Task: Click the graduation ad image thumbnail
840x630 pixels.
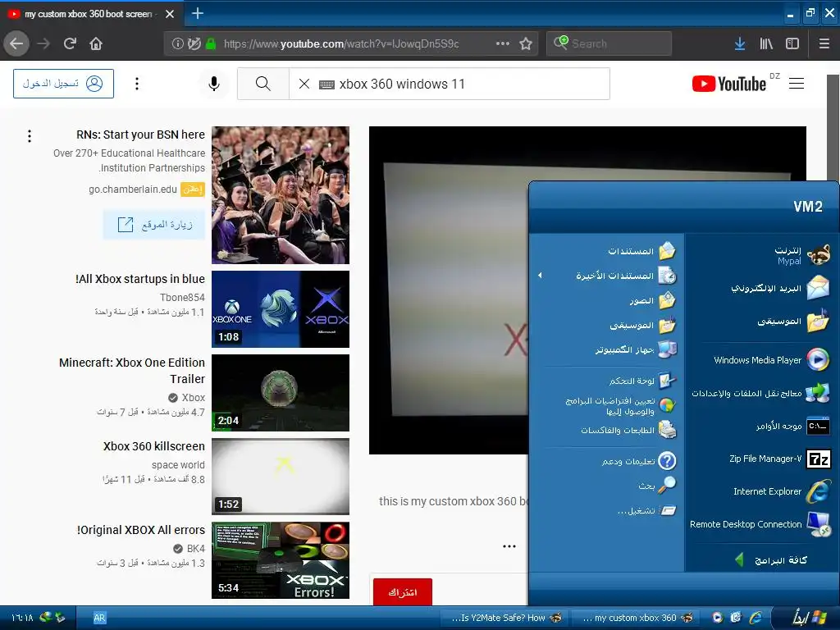Action: click(x=281, y=195)
